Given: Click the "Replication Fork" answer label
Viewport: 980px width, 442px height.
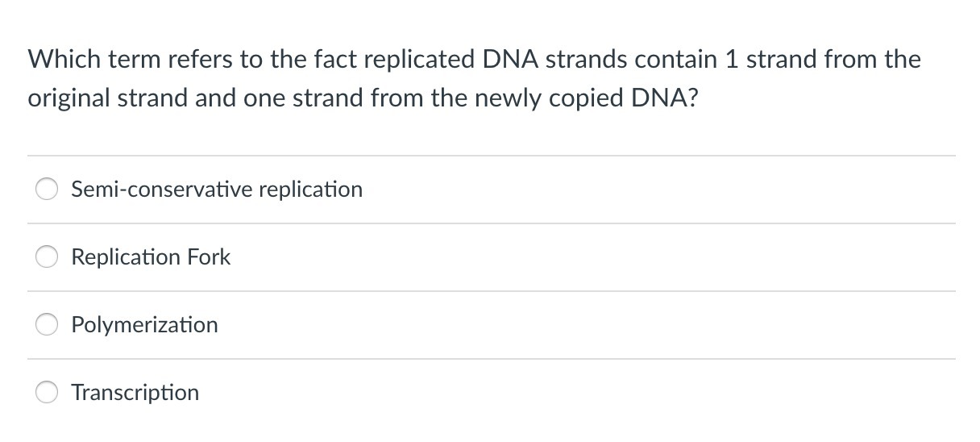Looking at the screenshot, I should pyautogui.click(x=151, y=257).
